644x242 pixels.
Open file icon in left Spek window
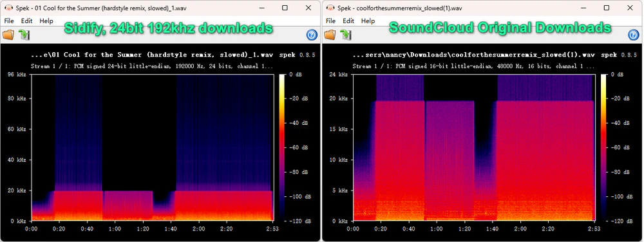pyautogui.click(x=8, y=35)
